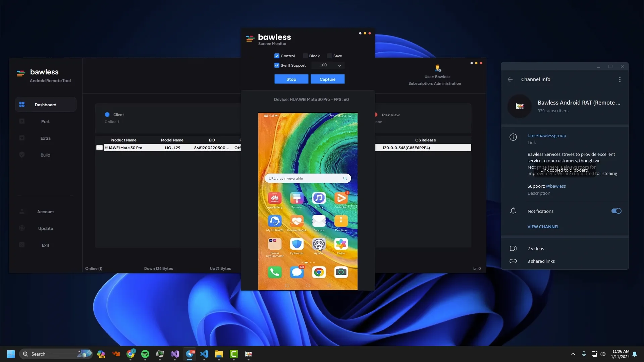Click the Dashboard grid icon in sidebar

[22, 105]
